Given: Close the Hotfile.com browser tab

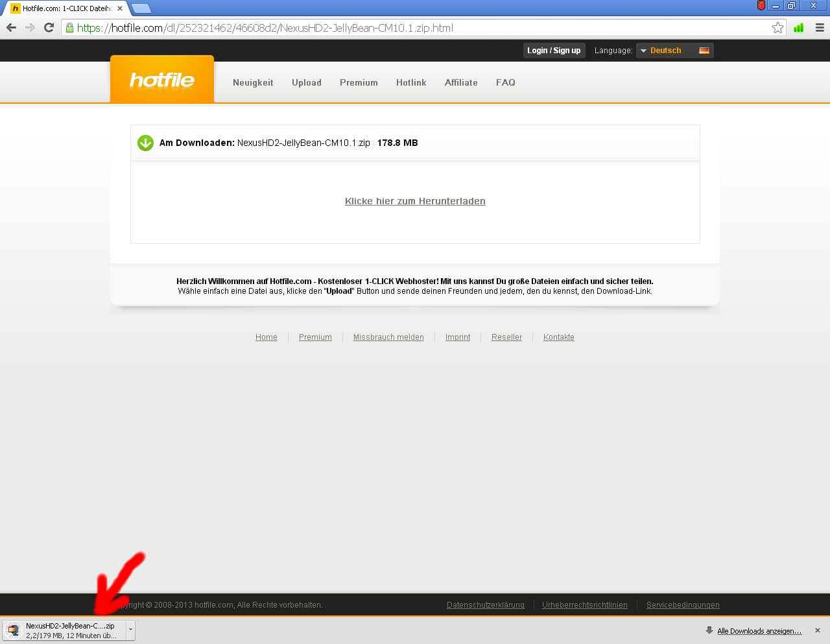Looking at the screenshot, I should (120, 8).
